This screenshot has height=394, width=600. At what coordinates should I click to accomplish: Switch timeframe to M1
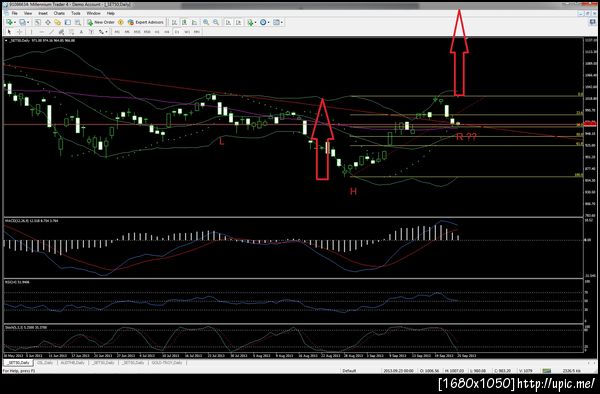[117, 32]
